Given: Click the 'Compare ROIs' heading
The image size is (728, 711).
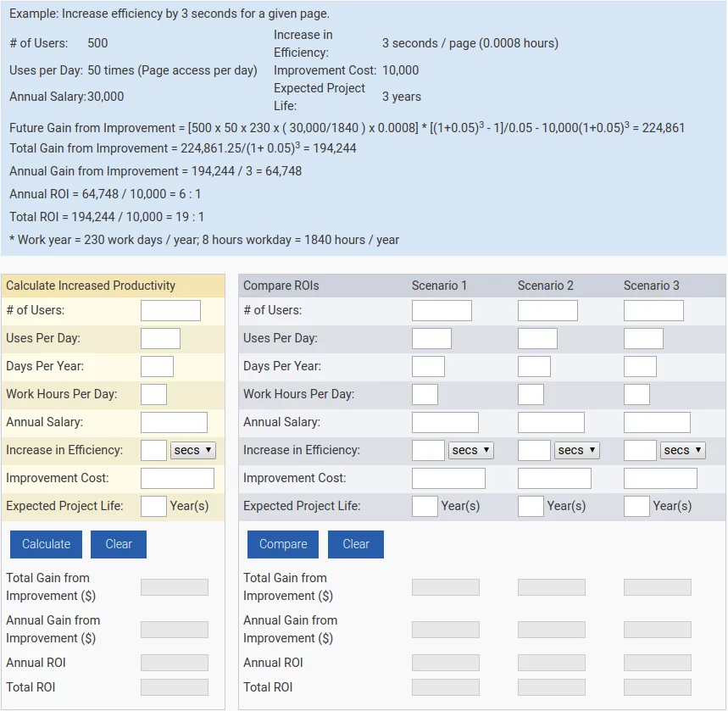Looking at the screenshot, I should coord(281,286).
